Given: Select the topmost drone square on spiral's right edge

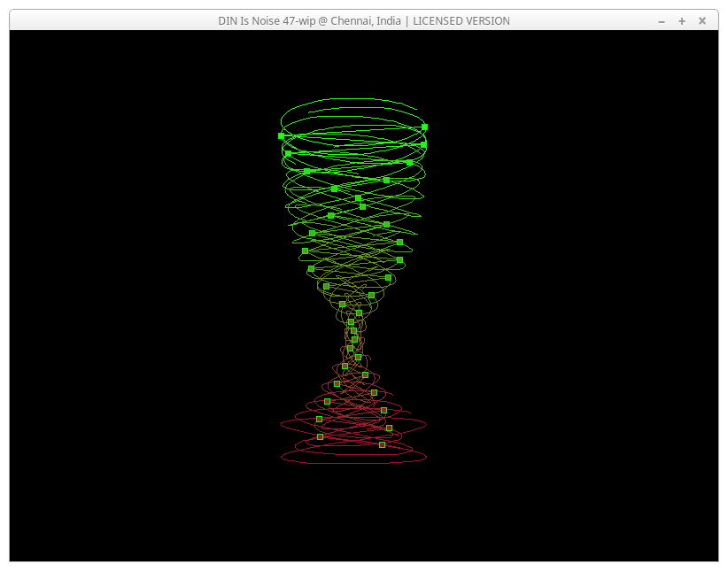Looking at the screenshot, I should click(424, 127).
